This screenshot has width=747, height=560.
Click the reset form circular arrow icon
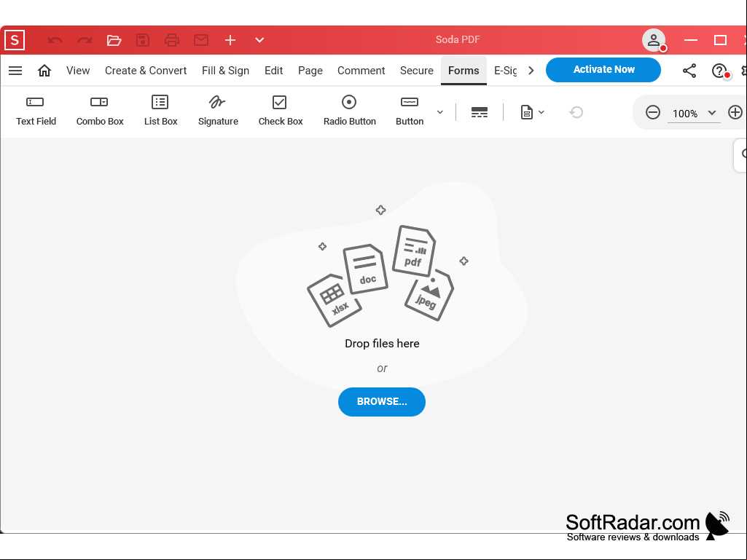pos(576,112)
